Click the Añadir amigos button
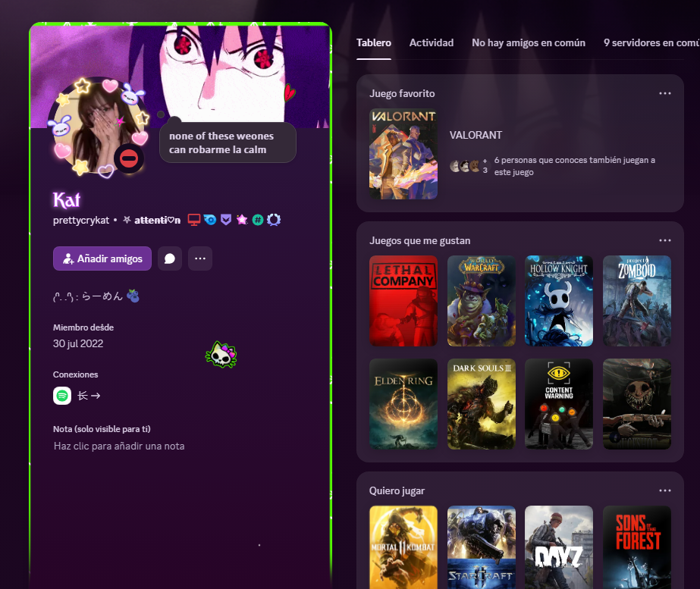700x589 pixels. pos(102,258)
